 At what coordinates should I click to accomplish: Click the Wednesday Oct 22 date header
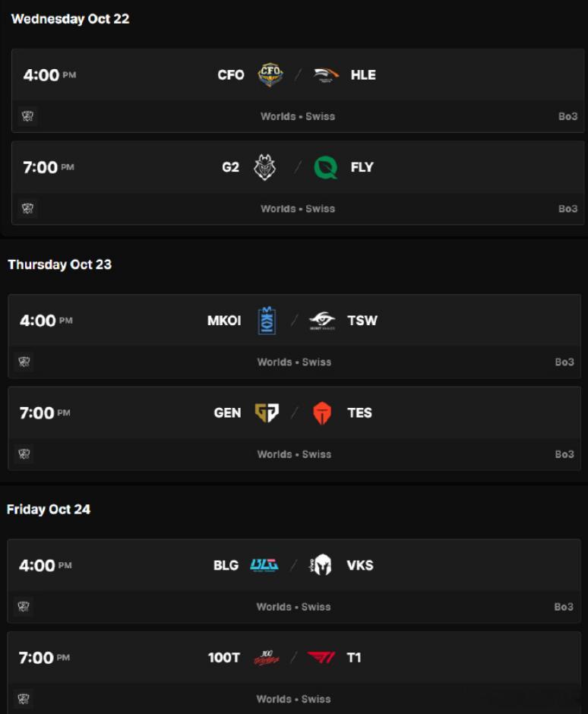pos(70,19)
